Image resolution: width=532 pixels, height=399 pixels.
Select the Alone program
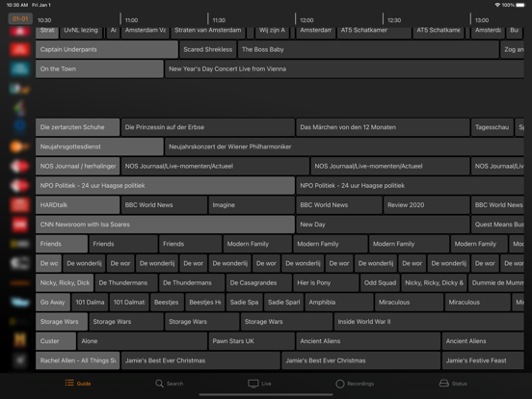[143, 341]
